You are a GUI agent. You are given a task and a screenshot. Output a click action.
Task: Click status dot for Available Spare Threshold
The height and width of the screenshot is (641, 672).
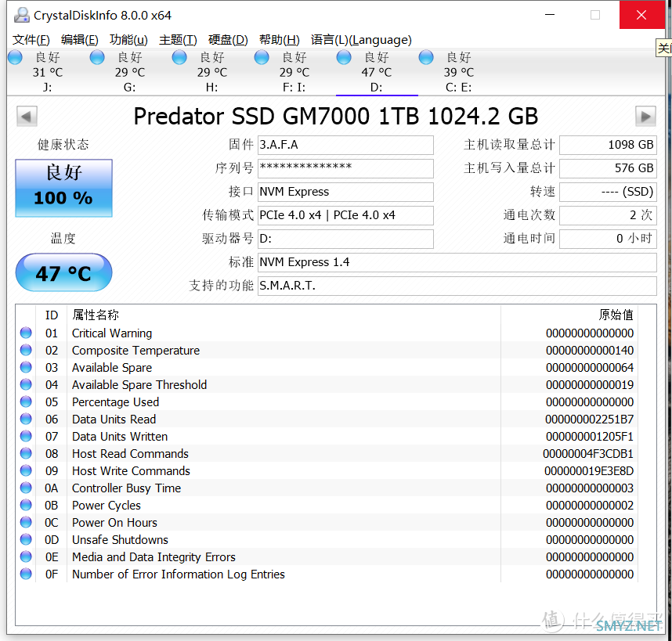point(26,384)
